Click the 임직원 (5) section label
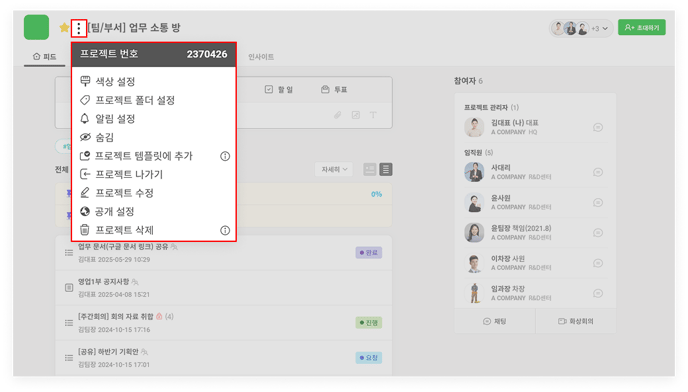The width and height of the screenshot is (688, 392). tap(478, 152)
